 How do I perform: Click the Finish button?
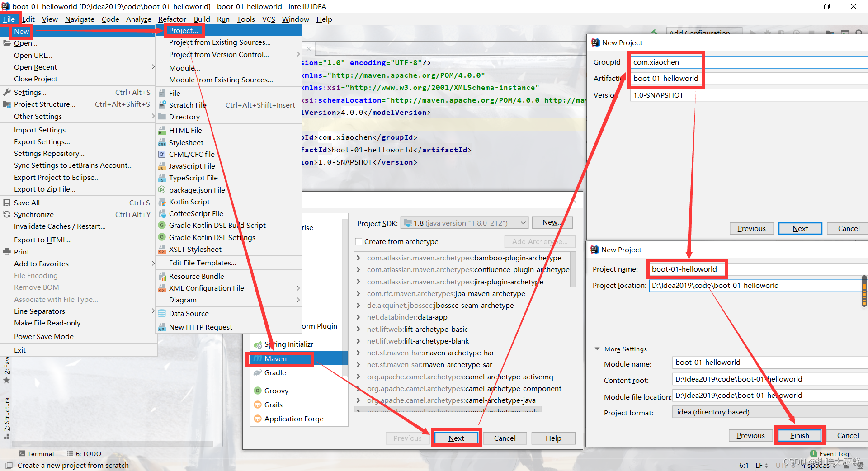tap(799, 436)
